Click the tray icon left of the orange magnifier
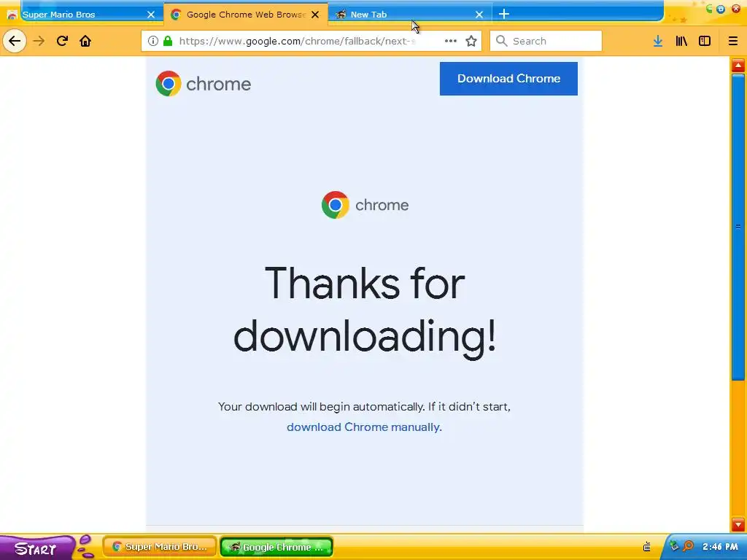The width and height of the screenshot is (747, 560). [x=674, y=546]
